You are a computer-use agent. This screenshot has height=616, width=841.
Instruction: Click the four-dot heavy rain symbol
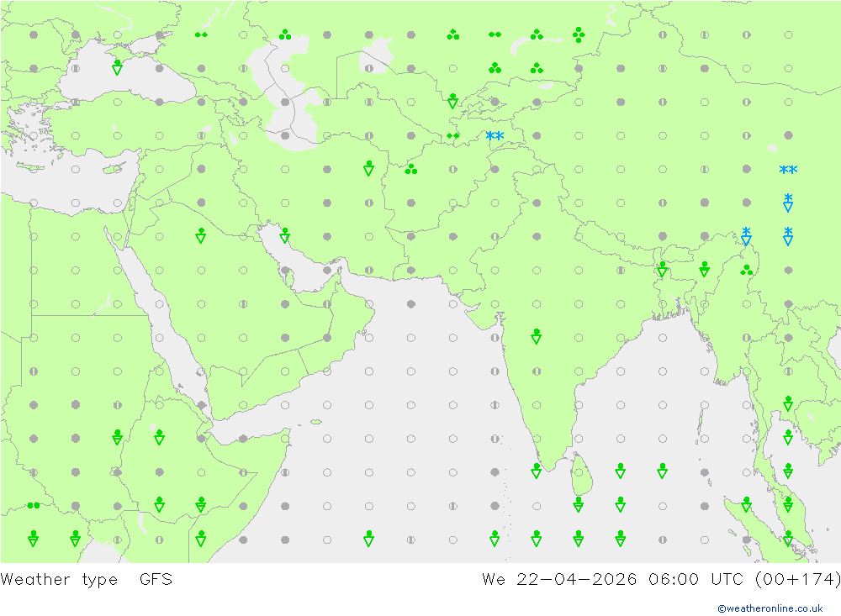tap(579, 34)
